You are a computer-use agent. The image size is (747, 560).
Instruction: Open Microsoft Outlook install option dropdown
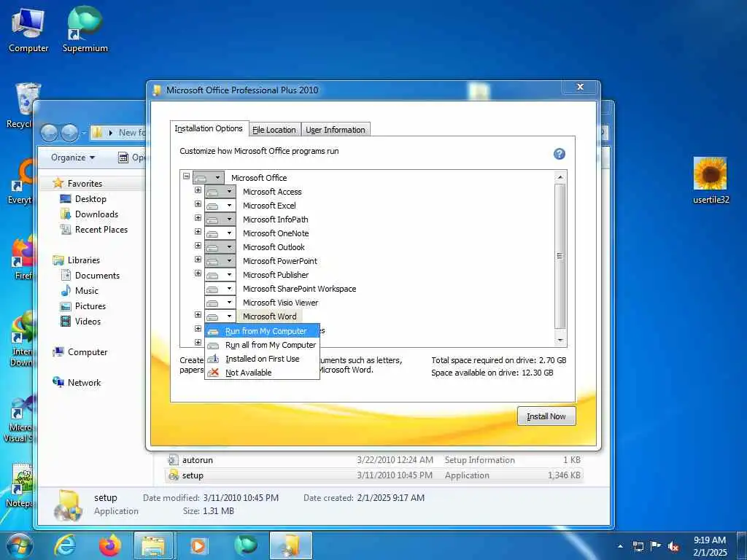pos(220,247)
